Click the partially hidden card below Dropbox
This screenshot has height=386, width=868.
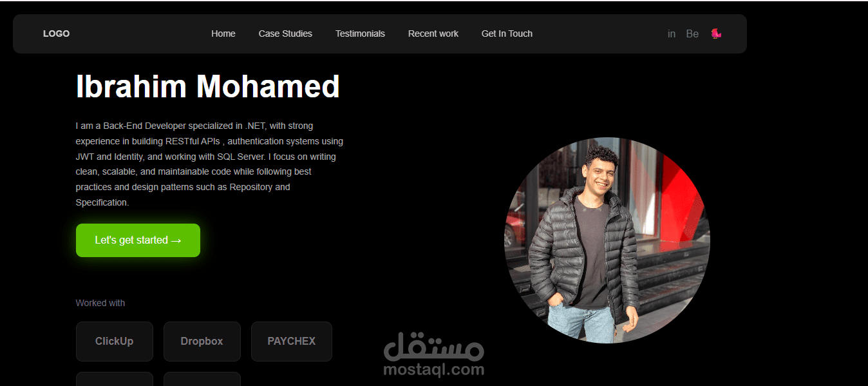202,379
